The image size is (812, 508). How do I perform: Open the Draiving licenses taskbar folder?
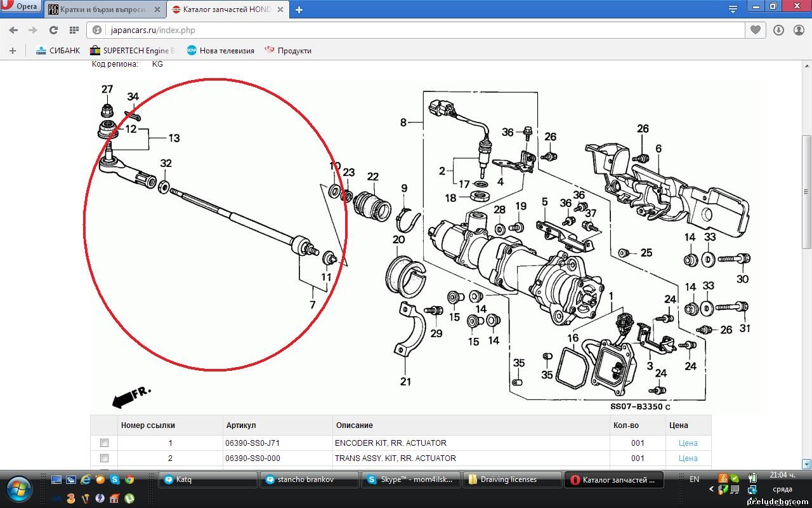513,479
